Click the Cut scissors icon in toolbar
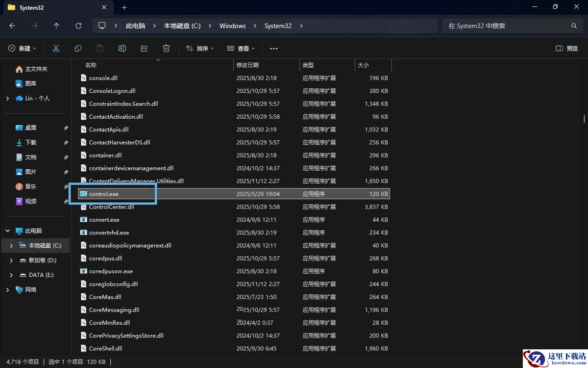 pos(56,49)
